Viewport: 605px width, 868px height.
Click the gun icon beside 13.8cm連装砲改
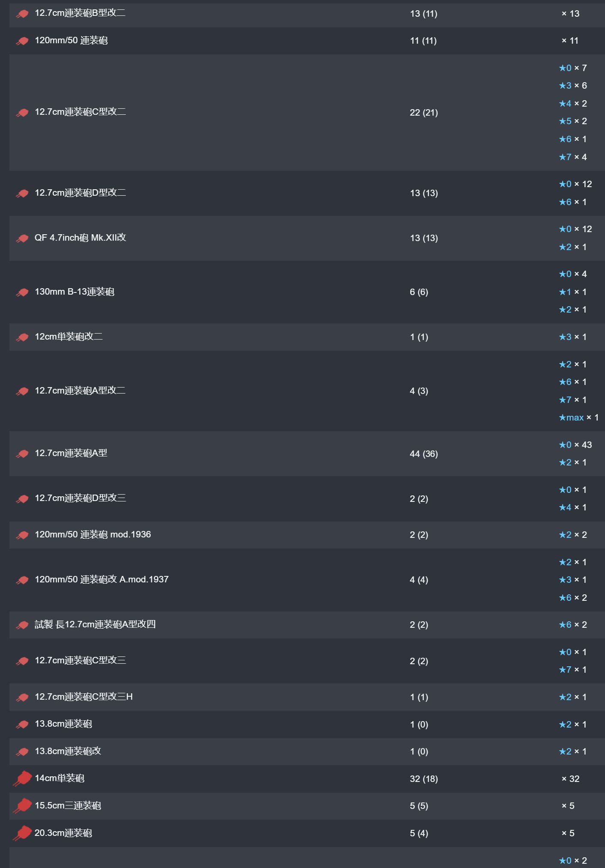click(x=22, y=752)
